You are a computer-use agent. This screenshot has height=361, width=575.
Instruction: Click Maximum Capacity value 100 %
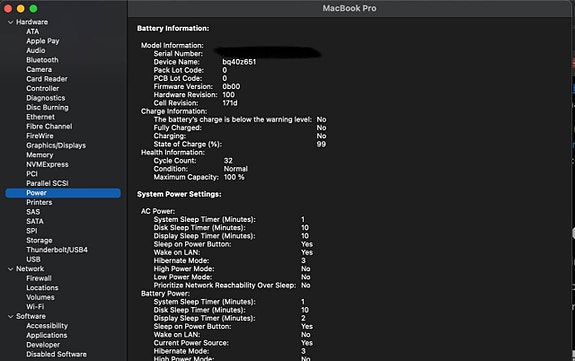234,177
